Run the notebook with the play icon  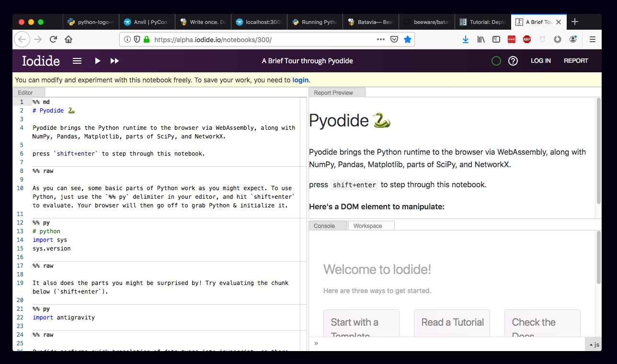[x=97, y=61]
